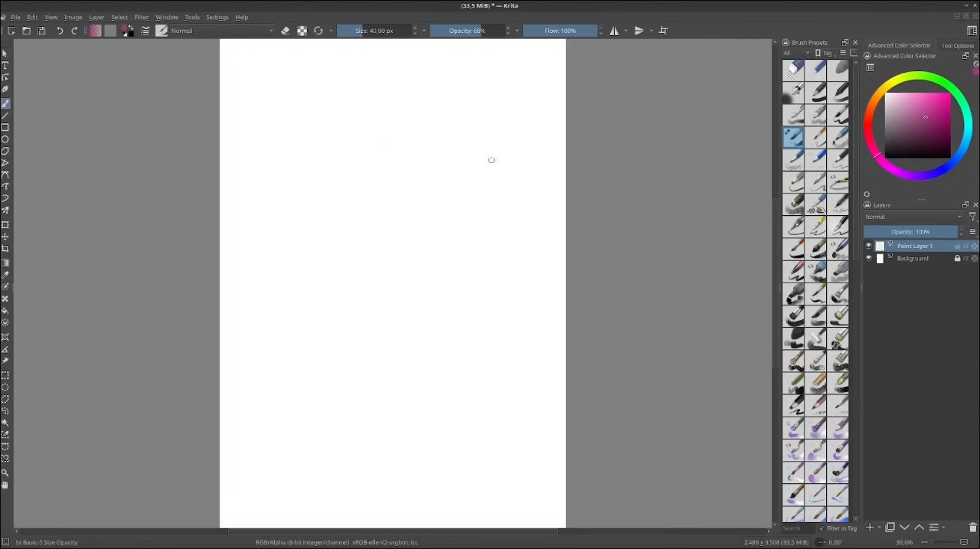
Task: Select the Ellipse tool
Action: pos(5,139)
